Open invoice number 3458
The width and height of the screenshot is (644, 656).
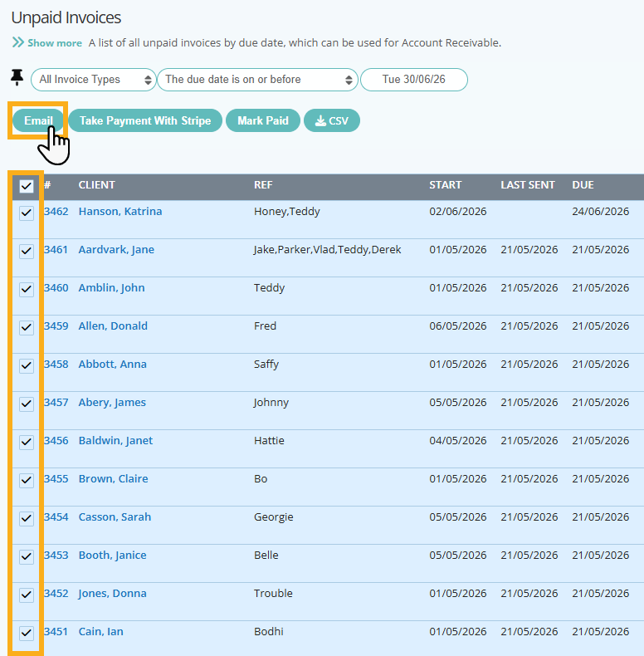(x=56, y=364)
